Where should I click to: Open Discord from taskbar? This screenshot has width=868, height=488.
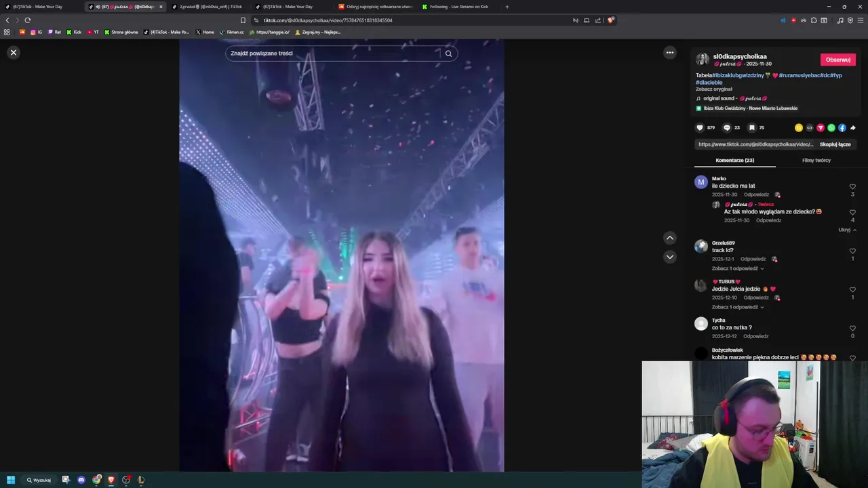pos(81,480)
